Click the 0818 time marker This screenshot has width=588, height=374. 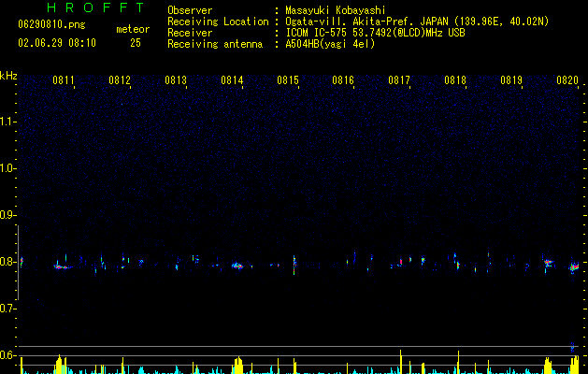click(x=455, y=80)
